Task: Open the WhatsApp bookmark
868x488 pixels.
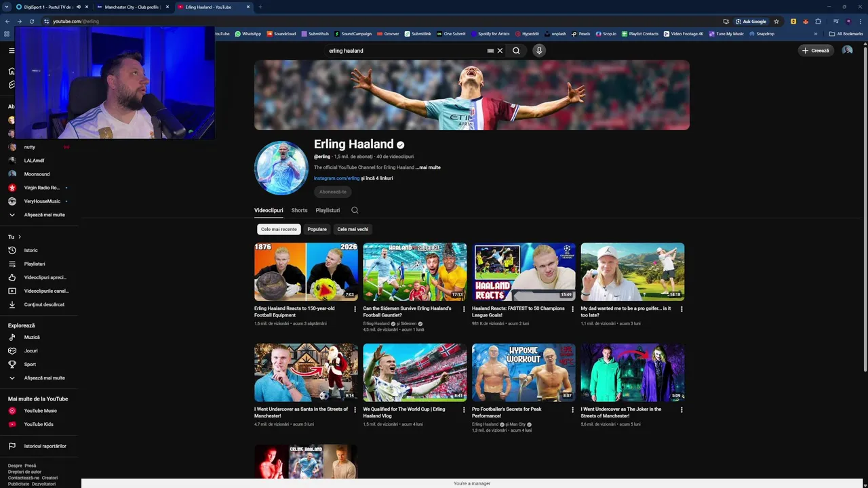Action: pyautogui.click(x=248, y=34)
